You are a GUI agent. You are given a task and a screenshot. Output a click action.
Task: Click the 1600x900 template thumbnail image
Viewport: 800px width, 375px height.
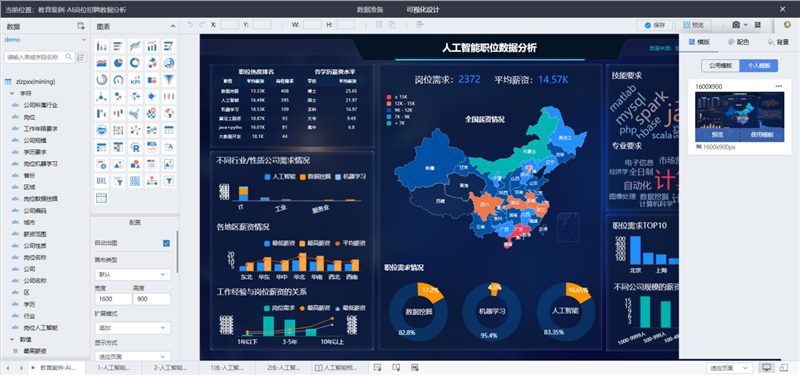click(x=740, y=116)
